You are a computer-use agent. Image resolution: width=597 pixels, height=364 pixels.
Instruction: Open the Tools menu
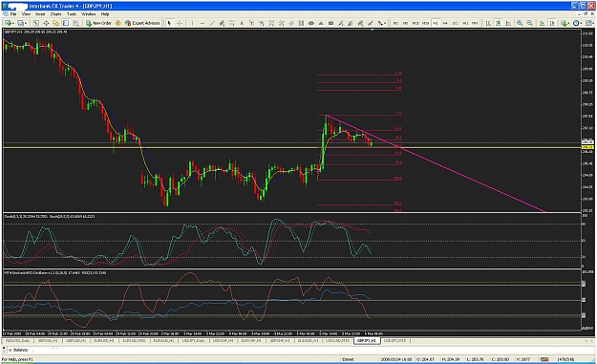tap(72, 14)
